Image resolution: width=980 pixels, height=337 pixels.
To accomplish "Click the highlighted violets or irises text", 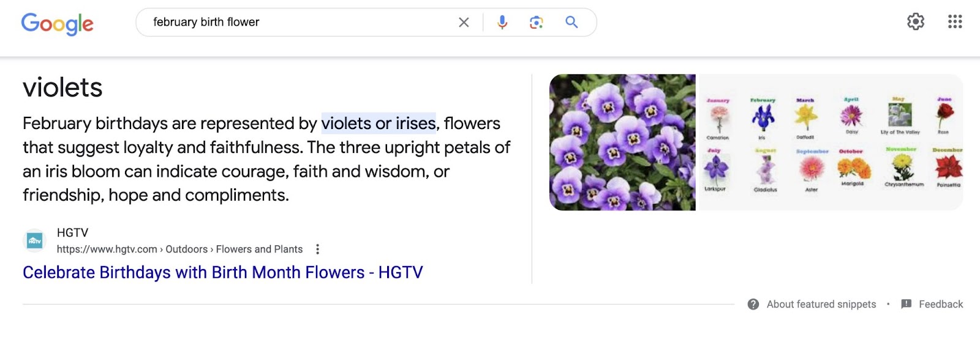I will 378,124.
